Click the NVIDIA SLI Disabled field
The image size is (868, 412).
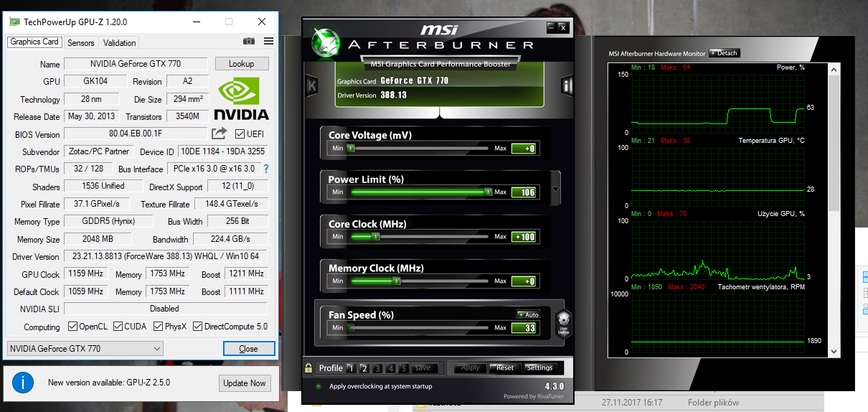pyautogui.click(x=166, y=309)
